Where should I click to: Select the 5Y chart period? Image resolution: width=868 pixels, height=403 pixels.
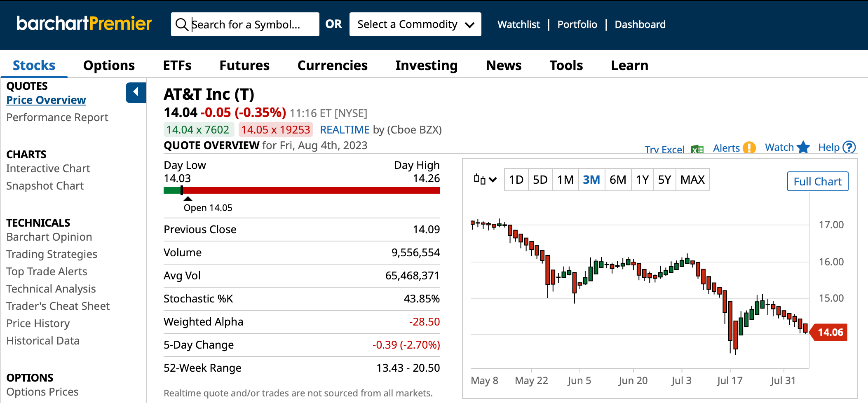[x=664, y=180]
